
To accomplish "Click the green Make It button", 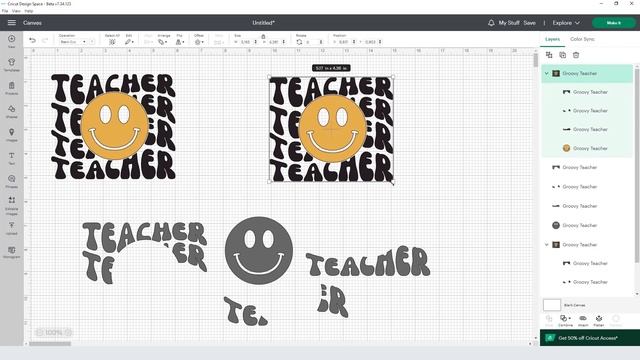I will point(613,23).
